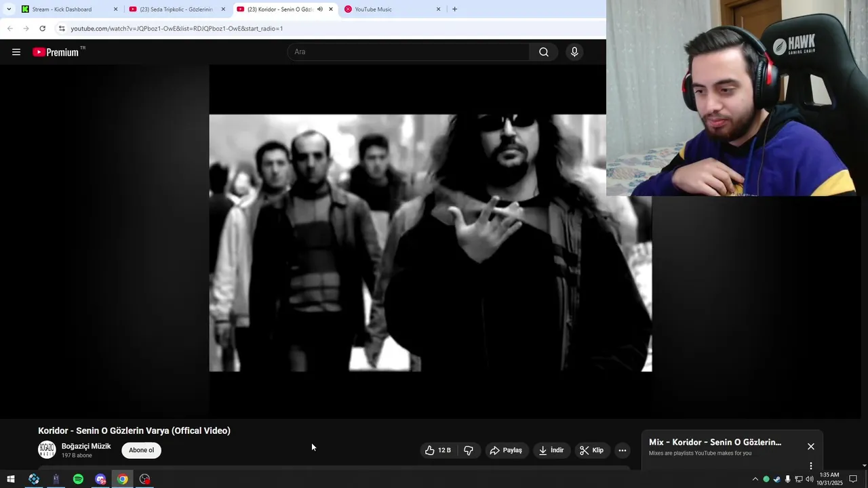Open the Boğaziçi Müzik channel avatar
Viewport: 868px width, 488px height.
click(47, 450)
